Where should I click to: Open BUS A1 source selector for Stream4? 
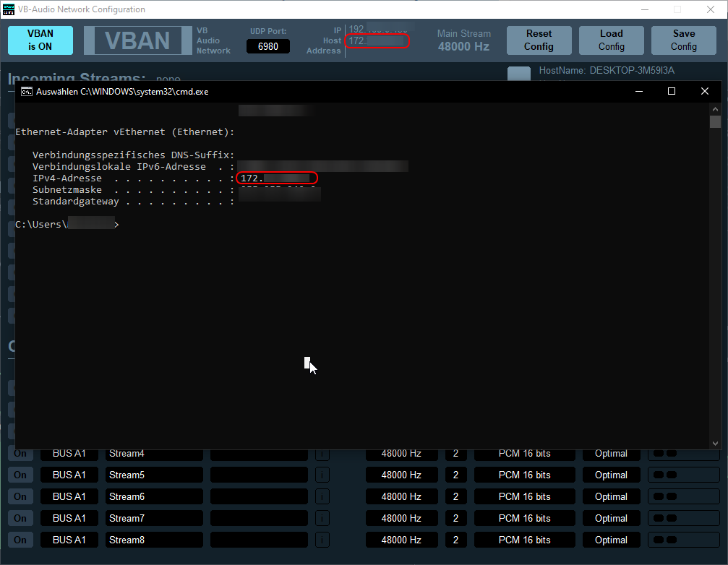pyautogui.click(x=69, y=454)
